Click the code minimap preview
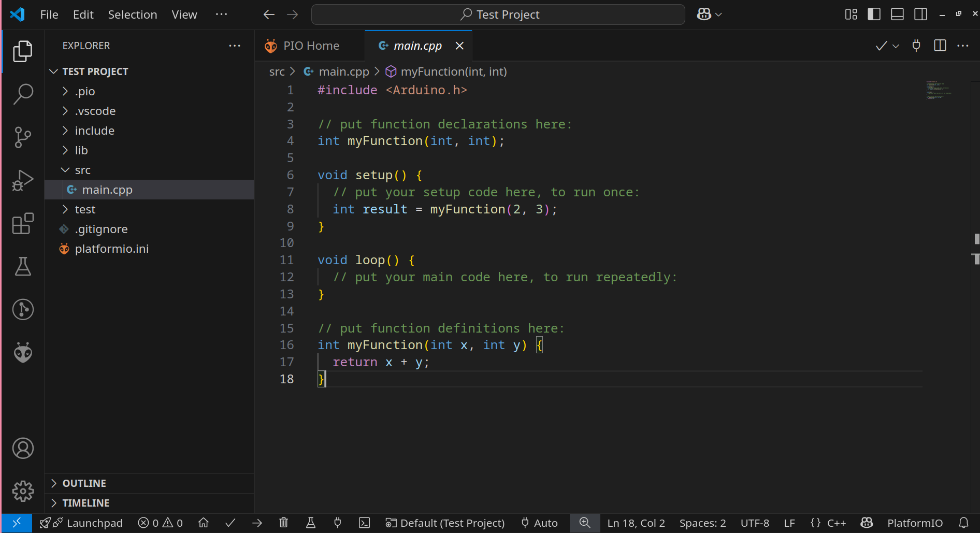The width and height of the screenshot is (980, 533). pos(939,90)
